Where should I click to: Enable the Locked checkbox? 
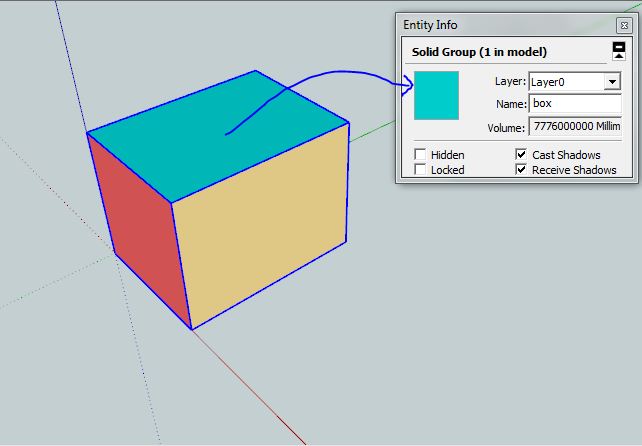(420, 169)
